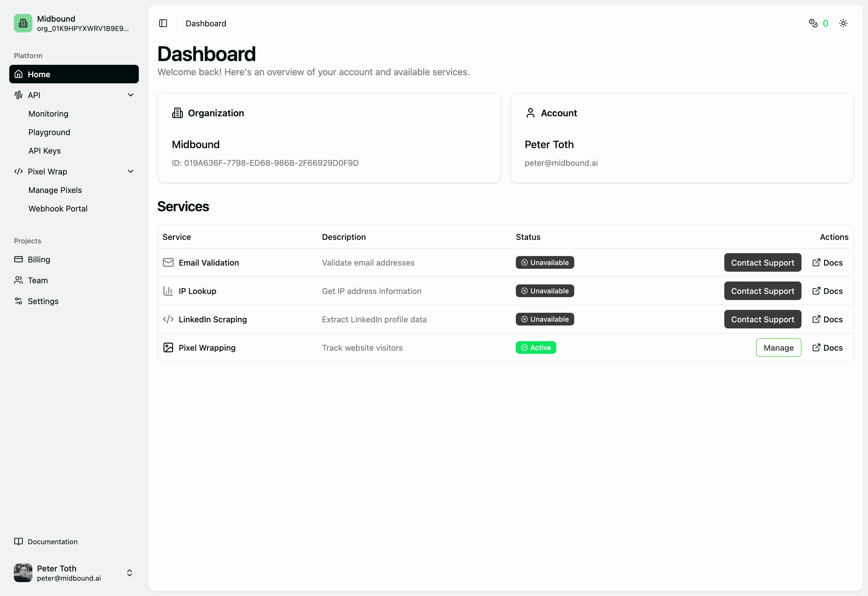
Task: Toggle the sidebar panel icon at top left
Action: [x=163, y=23]
